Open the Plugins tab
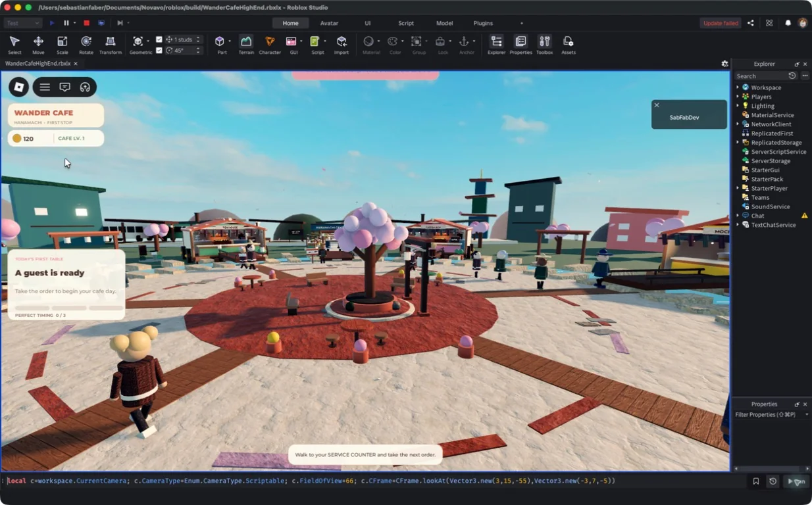 pos(483,23)
